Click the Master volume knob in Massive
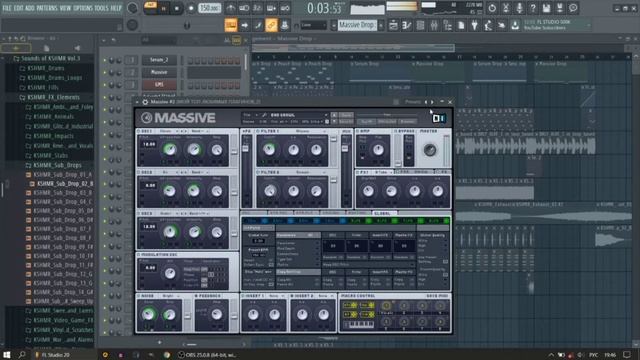640x360 pixels. coord(429,150)
